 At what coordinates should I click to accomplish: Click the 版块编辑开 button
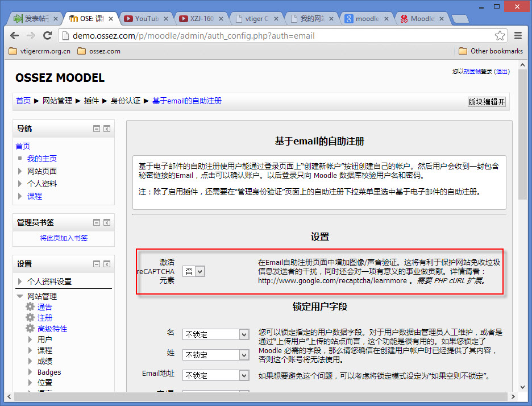(487, 101)
